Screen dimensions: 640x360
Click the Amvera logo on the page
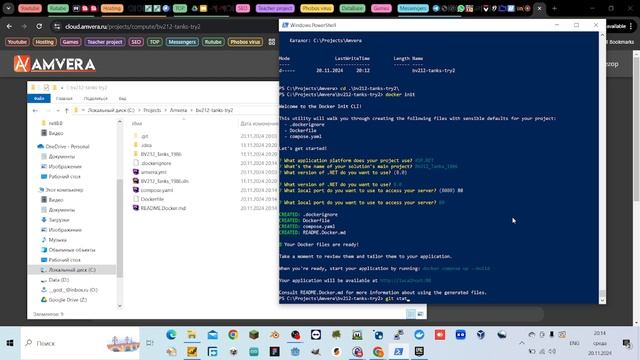55,64
